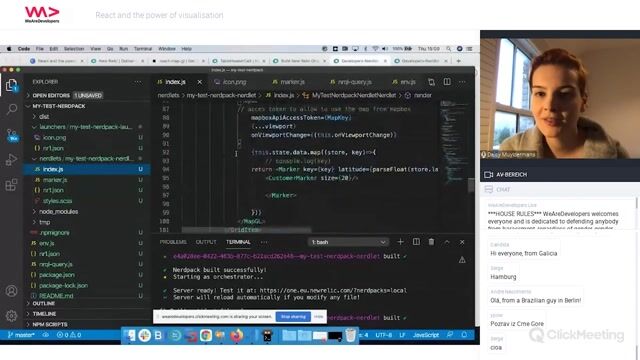Open the Accounts menu icon
640x360 pixels.
[x=11, y=291]
